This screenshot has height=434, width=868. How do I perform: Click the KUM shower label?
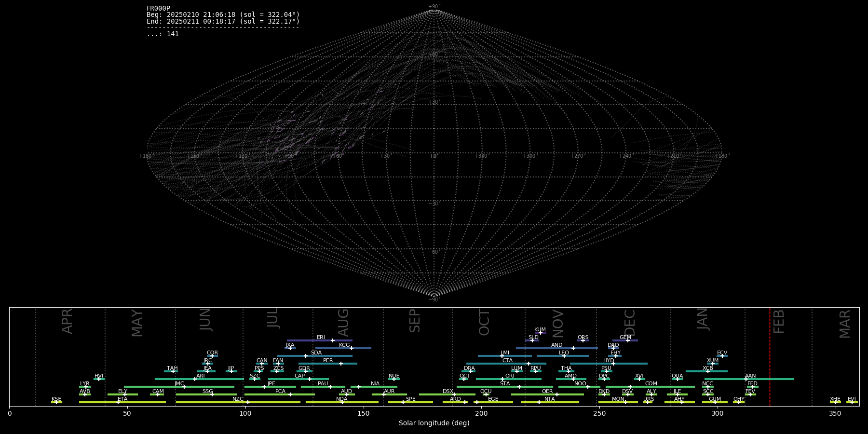pos(540,329)
